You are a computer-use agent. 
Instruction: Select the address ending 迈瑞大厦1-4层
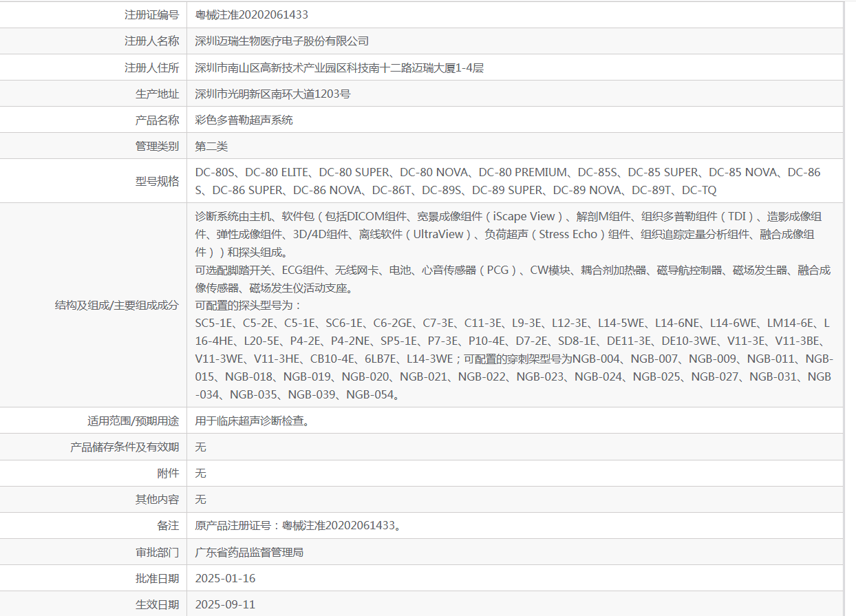pos(340,67)
